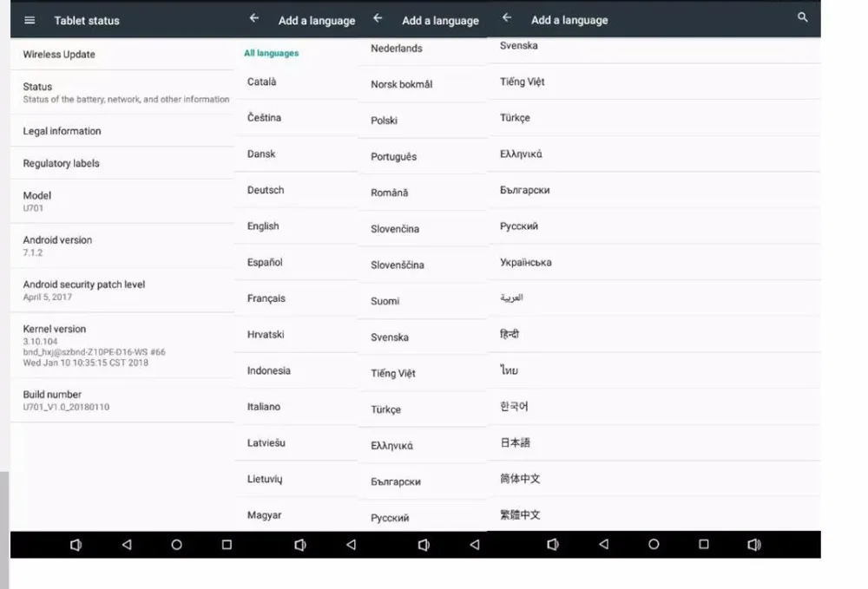Viewport: 868px width, 589px height.
Task: Open Legal information
Action: coord(122,131)
